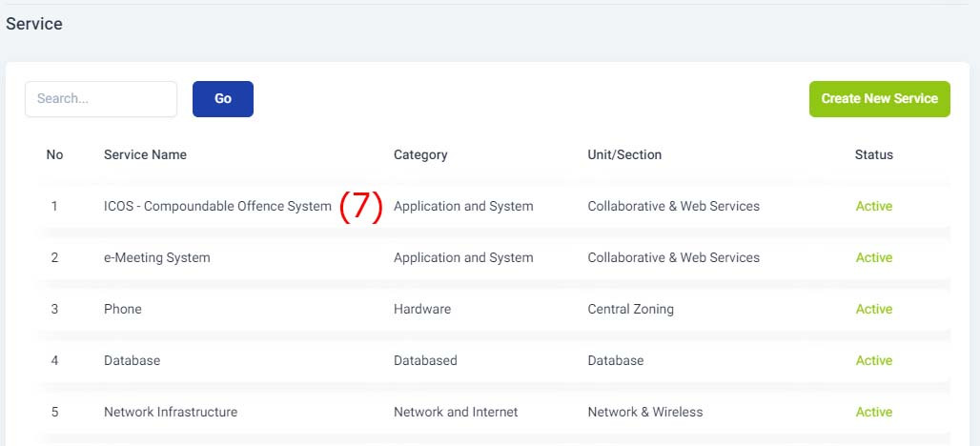This screenshot has height=446, width=980.
Task: Click Active status of ICOS row
Action: [874, 206]
